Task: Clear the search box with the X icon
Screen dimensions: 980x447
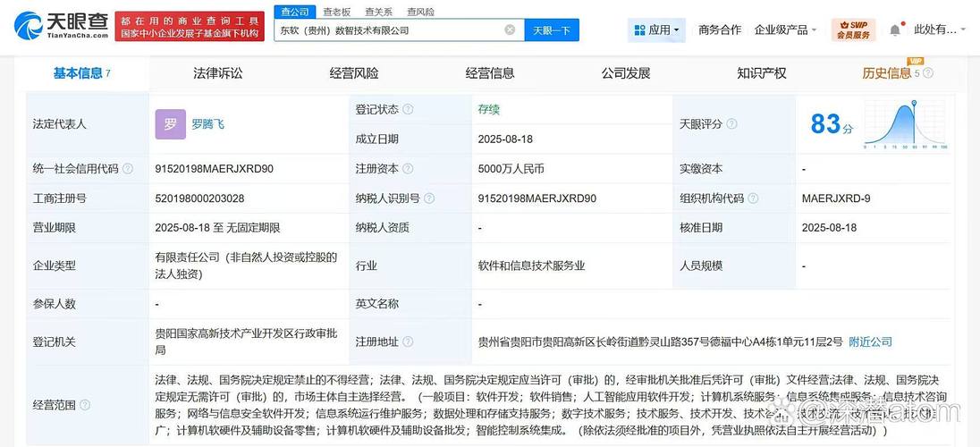Action: [x=510, y=30]
